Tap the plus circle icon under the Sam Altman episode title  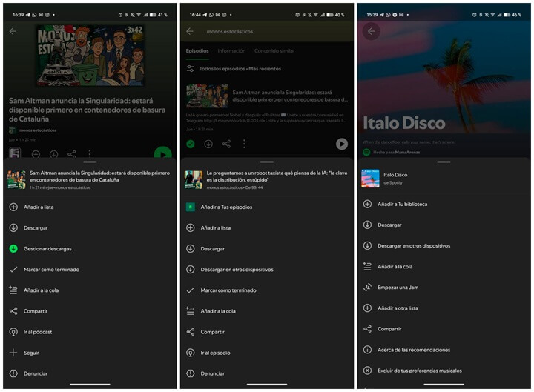tap(36, 154)
